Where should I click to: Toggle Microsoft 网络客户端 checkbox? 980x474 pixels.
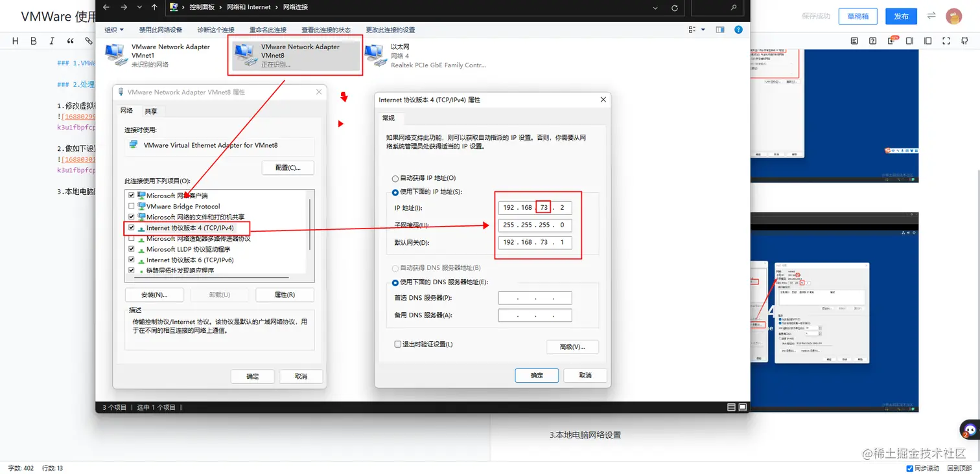coord(132,196)
